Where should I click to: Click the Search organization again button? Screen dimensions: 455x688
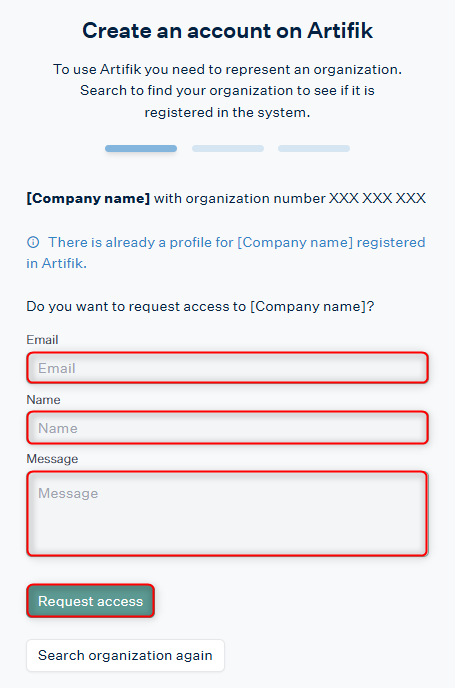click(125, 656)
